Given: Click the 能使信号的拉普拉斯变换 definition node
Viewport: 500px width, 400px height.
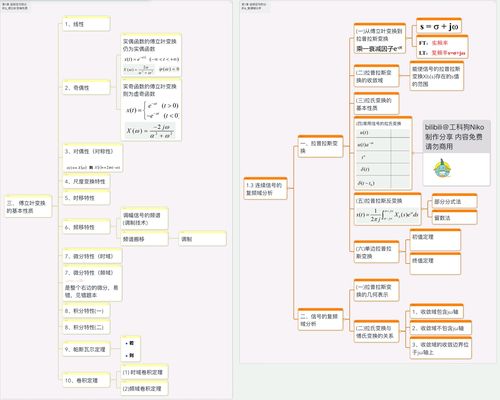Looking at the screenshot, I should pyautogui.click(x=437, y=76).
